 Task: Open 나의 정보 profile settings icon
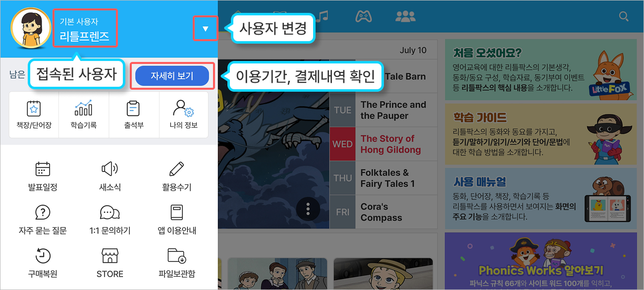tap(183, 108)
